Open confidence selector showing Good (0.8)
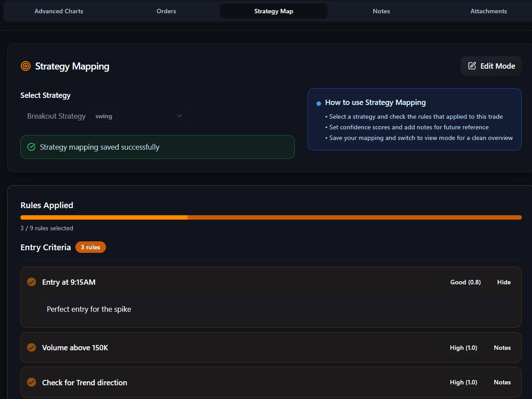This screenshot has height=399, width=532. click(x=465, y=282)
